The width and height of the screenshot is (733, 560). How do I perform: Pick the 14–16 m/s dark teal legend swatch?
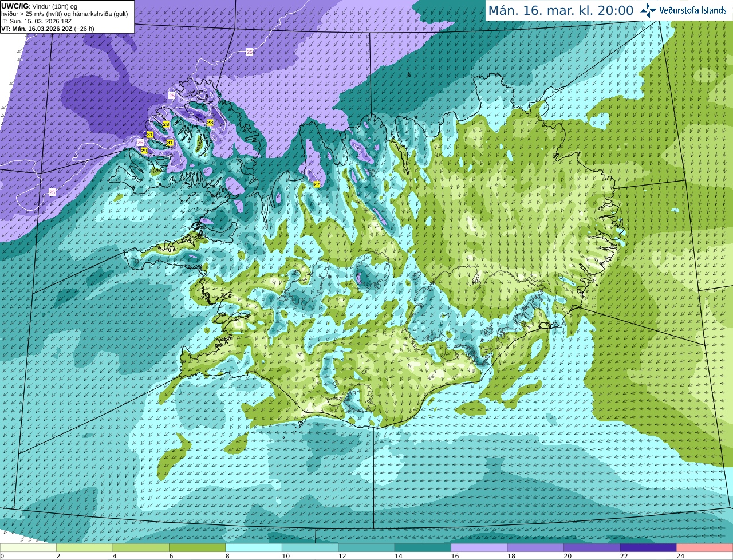pyautogui.click(x=423, y=547)
